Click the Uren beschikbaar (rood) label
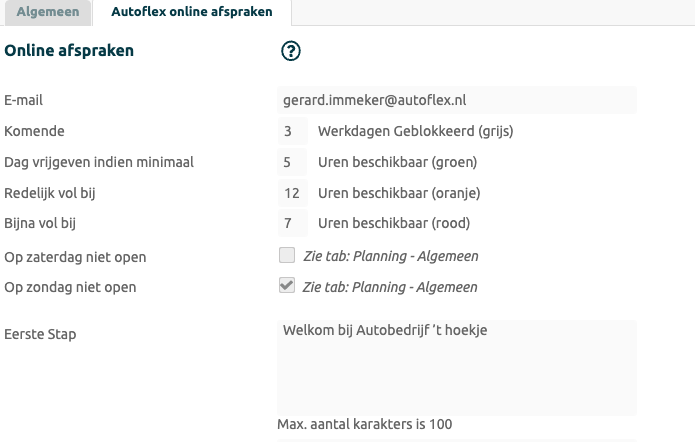 pyautogui.click(x=394, y=224)
